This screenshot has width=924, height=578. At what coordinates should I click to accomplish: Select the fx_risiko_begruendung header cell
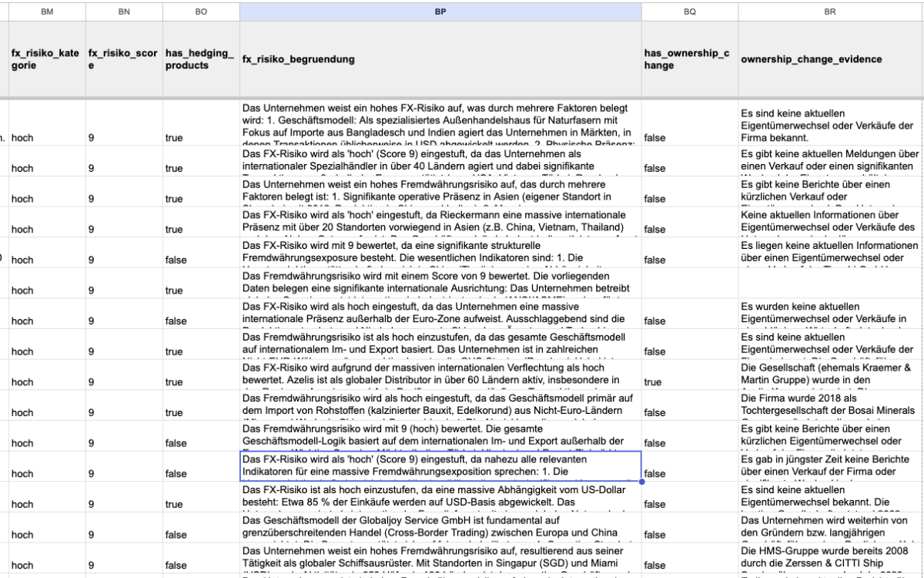(x=440, y=59)
